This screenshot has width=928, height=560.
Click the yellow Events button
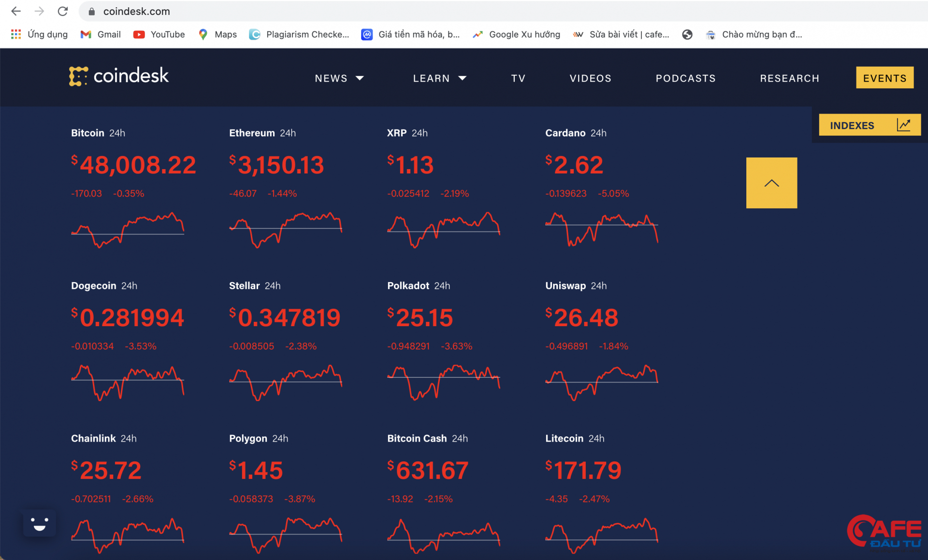coord(884,78)
